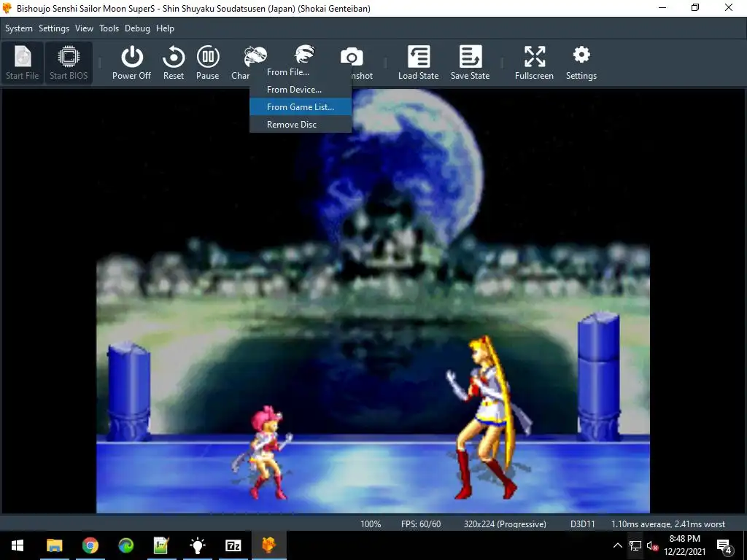Viewport: 747px width, 560px height.
Task: Pause the emulation
Action: tap(208, 63)
